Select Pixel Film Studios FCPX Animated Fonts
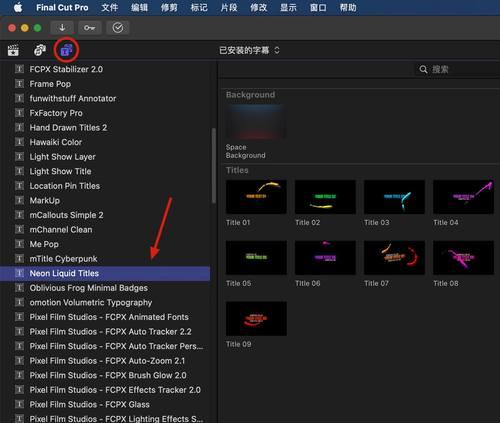 (x=105, y=317)
